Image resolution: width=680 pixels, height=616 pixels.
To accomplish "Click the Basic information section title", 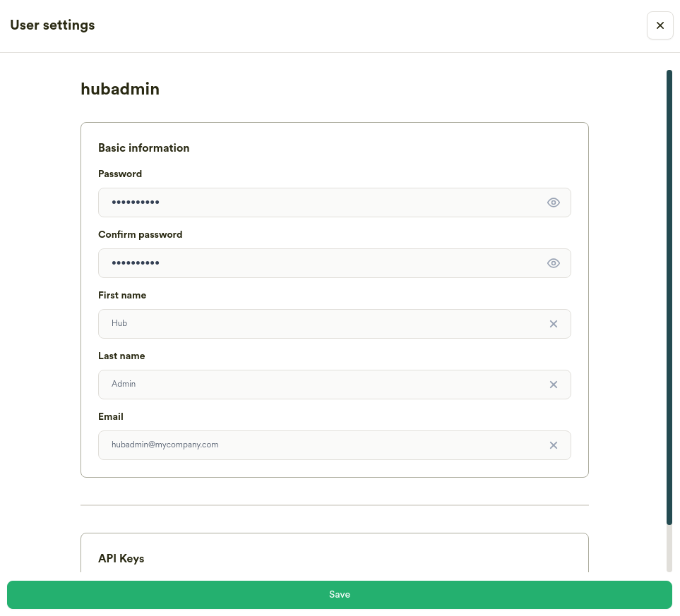I will pos(143,148).
